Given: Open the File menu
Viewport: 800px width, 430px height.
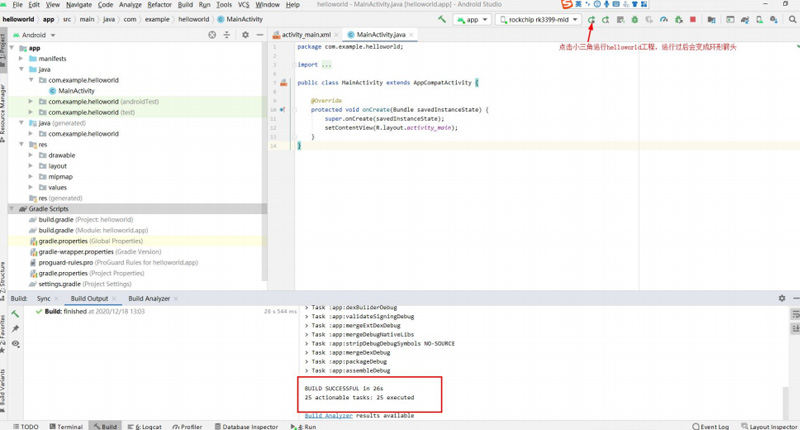Looking at the screenshot, I should tap(17, 5).
